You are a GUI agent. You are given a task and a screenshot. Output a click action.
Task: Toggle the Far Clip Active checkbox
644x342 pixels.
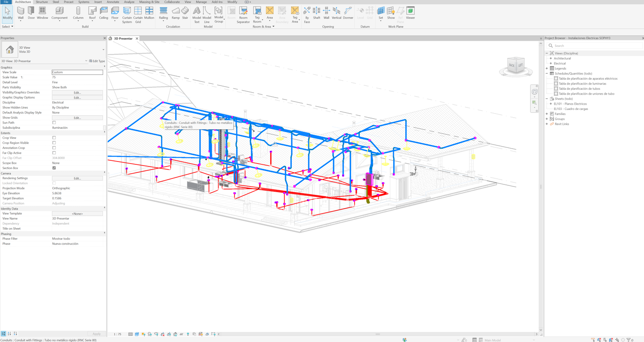(x=54, y=153)
